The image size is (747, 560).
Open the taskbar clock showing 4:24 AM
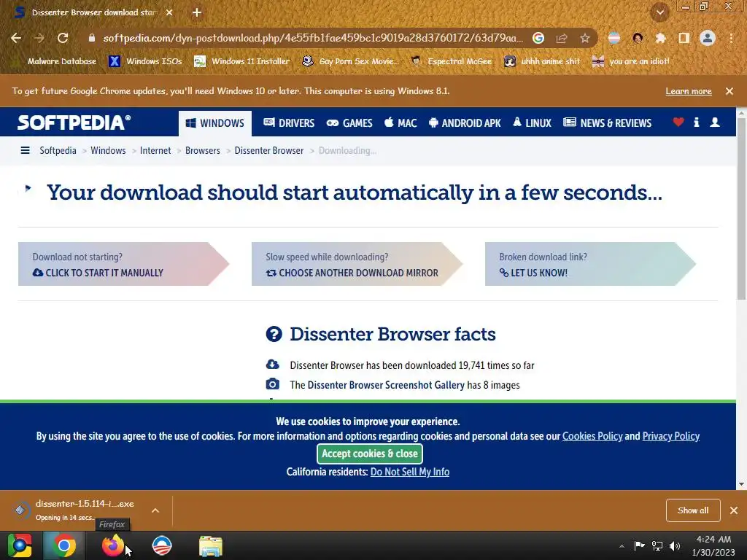pyautogui.click(x=713, y=545)
